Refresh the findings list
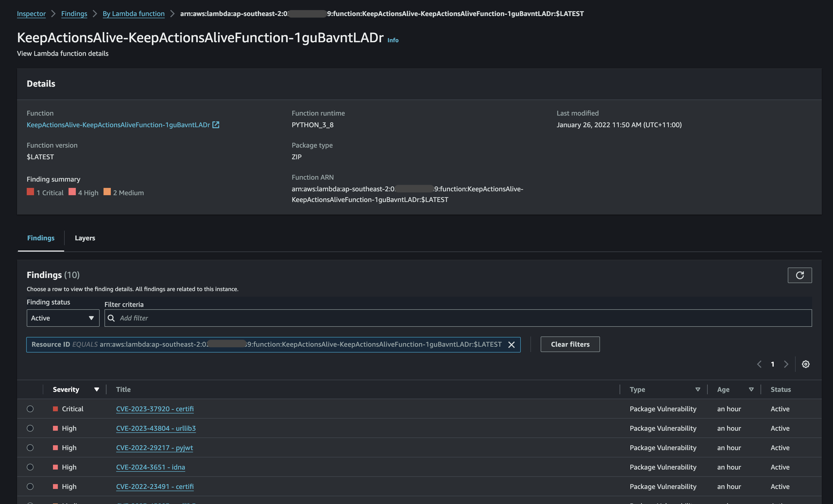This screenshot has height=504, width=833. (800, 275)
